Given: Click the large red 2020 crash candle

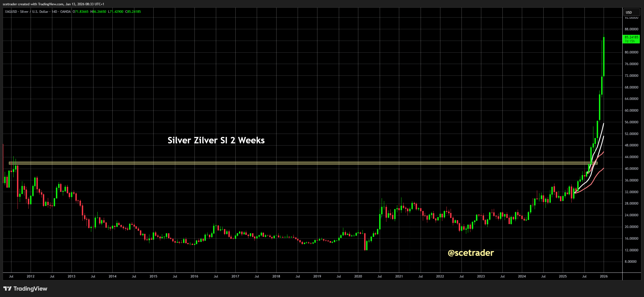Looking at the screenshot, I should [365, 242].
